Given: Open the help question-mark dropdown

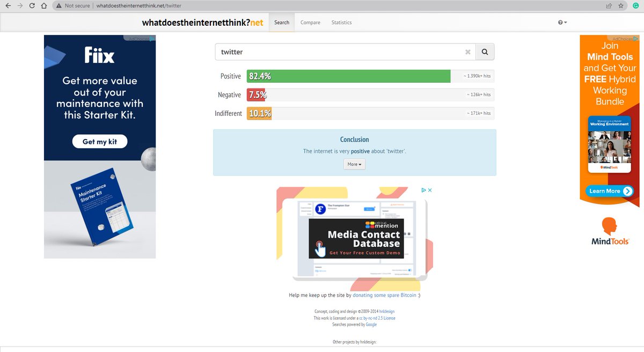Looking at the screenshot, I should [562, 23].
